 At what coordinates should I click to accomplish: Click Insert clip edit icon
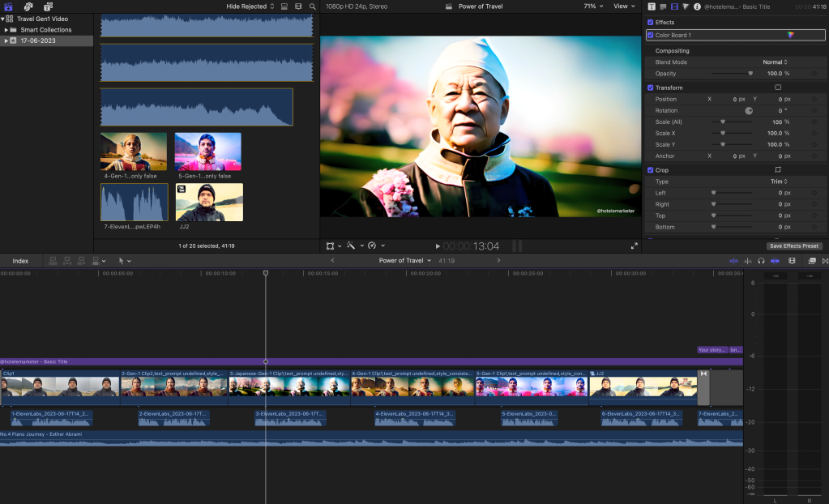67,261
